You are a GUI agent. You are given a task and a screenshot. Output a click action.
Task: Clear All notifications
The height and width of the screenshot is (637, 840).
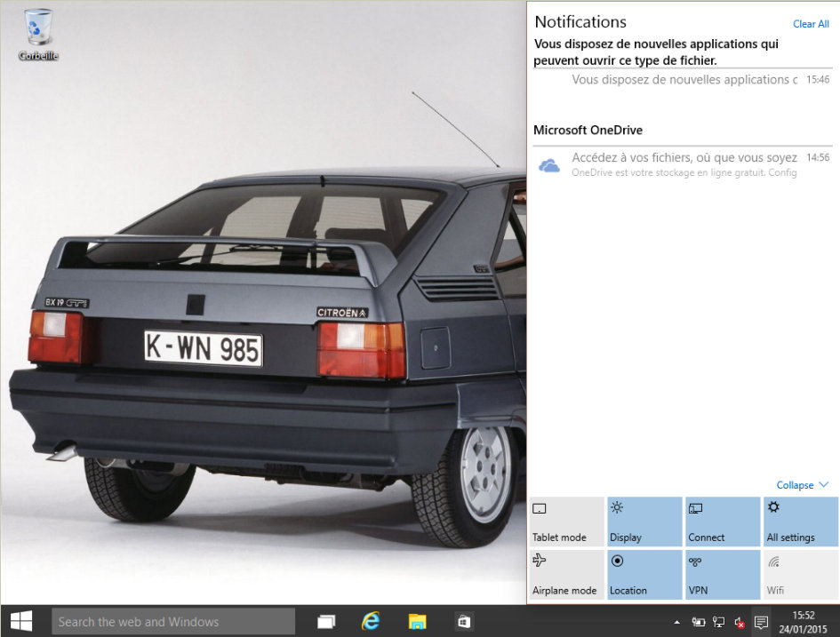point(811,24)
